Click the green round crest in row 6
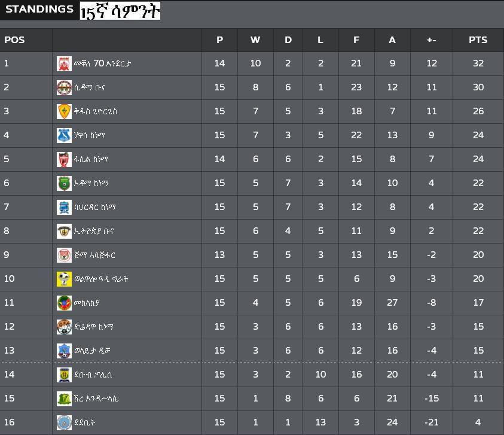The image size is (504, 435). tap(64, 183)
